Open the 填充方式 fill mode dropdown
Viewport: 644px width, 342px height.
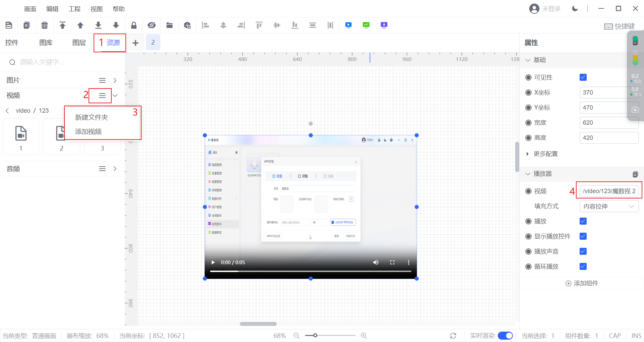pos(609,207)
